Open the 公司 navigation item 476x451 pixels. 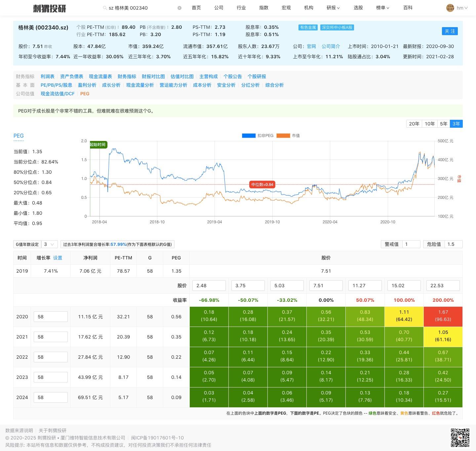pyautogui.click(x=218, y=8)
